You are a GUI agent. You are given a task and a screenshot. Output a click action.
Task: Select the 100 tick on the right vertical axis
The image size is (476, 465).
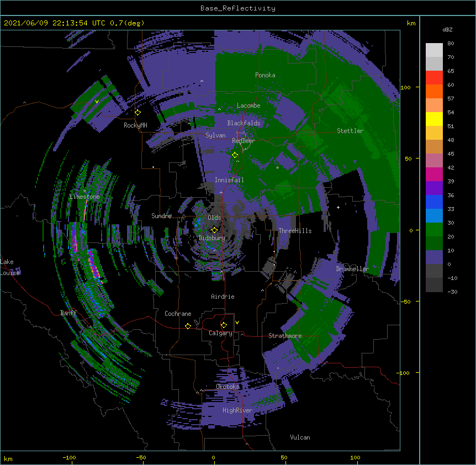pyautogui.click(x=405, y=87)
